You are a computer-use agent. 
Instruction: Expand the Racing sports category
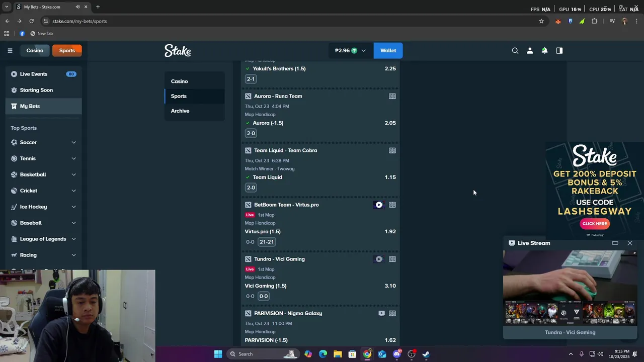[x=73, y=255]
